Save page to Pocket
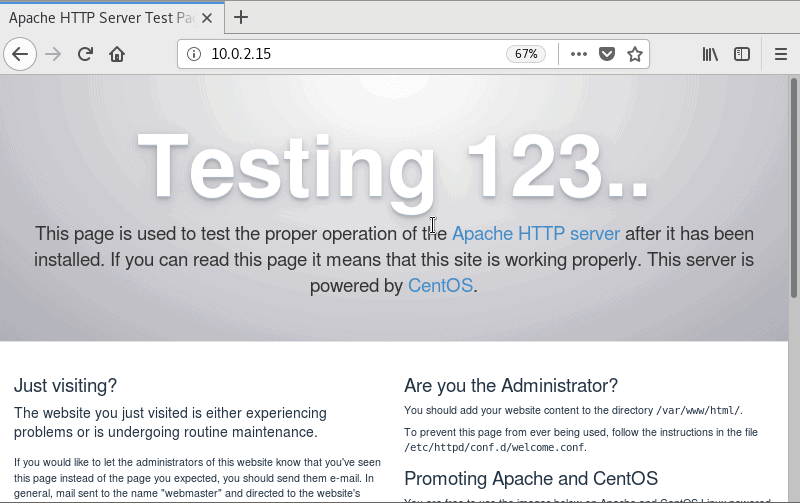 pyautogui.click(x=607, y=54)
